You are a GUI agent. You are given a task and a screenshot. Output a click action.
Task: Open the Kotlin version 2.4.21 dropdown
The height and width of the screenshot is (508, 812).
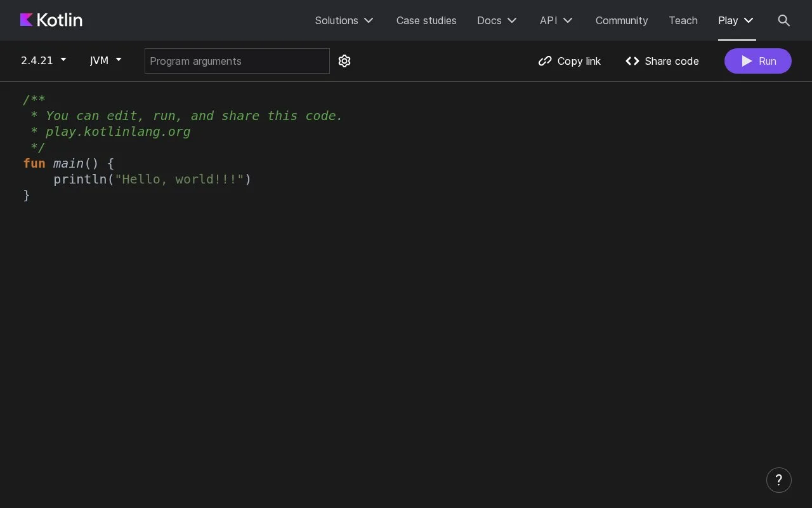pyautogui.click(x=44, y=60)
